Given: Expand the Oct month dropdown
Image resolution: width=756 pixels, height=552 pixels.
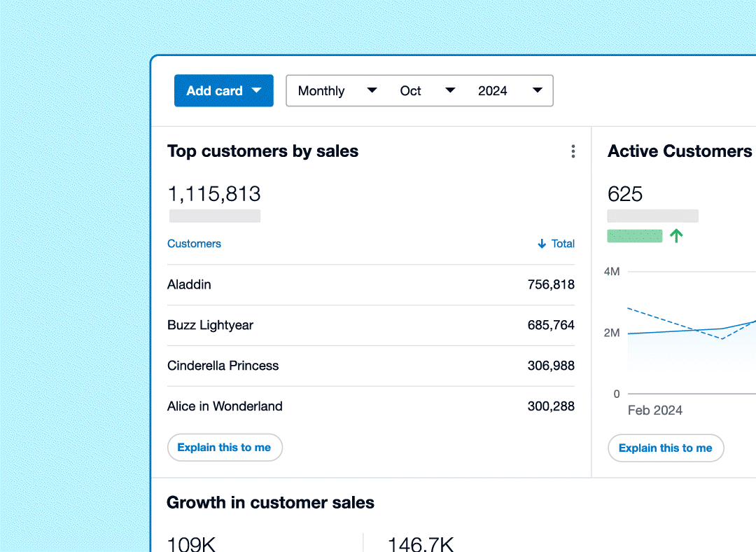Looking at the screenshot, I should 427,91.
